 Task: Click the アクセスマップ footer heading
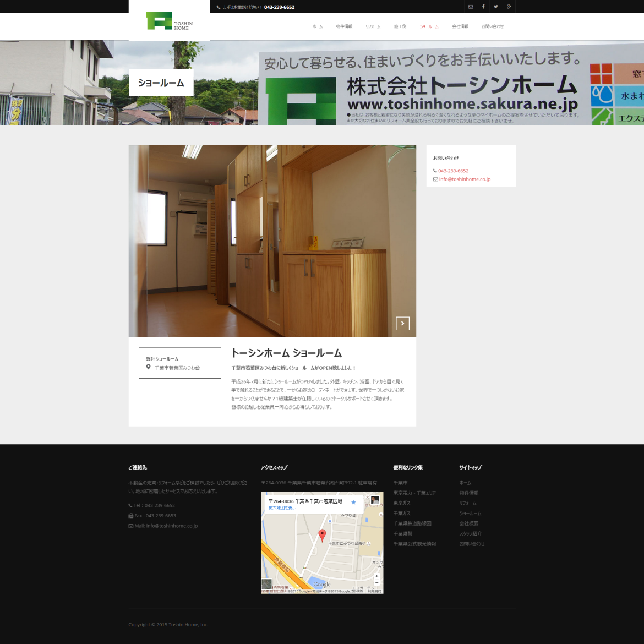274,467
